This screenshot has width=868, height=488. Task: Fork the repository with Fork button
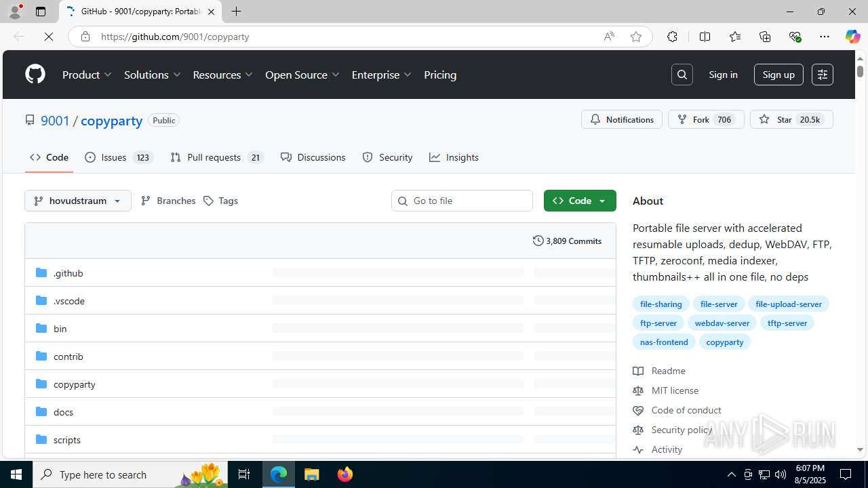point(706,119)
